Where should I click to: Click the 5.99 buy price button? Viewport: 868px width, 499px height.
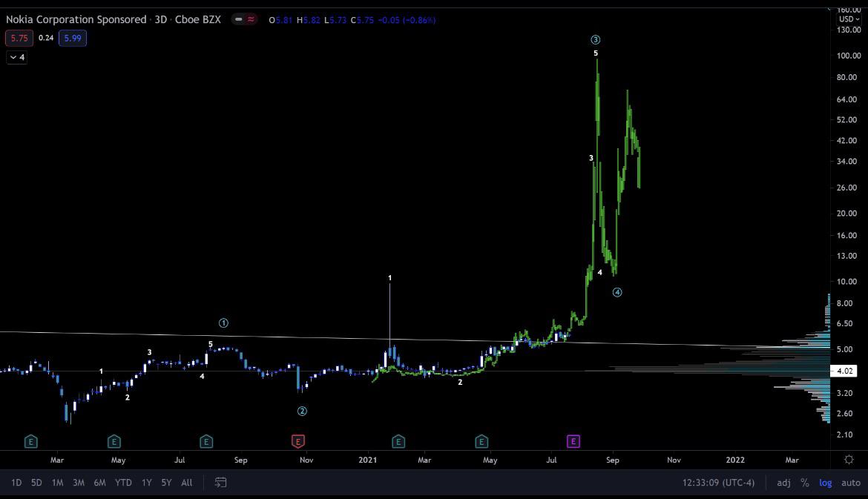click(72, 37)
